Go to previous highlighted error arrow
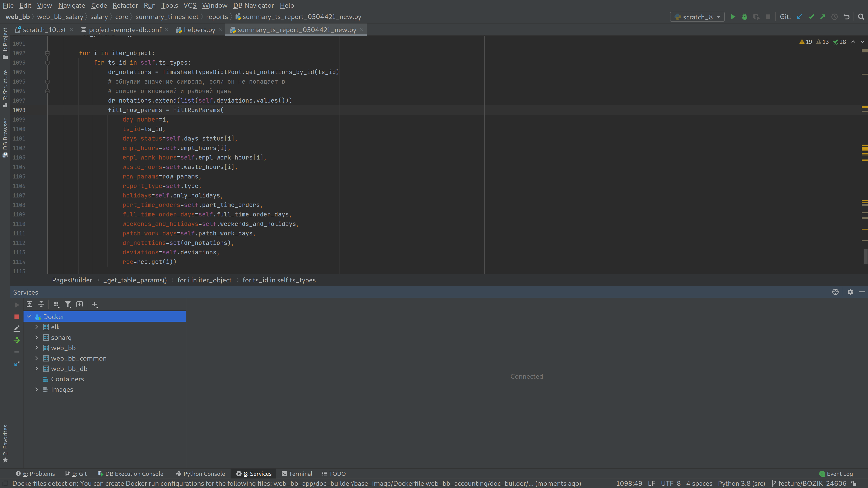 pos(853,42)
